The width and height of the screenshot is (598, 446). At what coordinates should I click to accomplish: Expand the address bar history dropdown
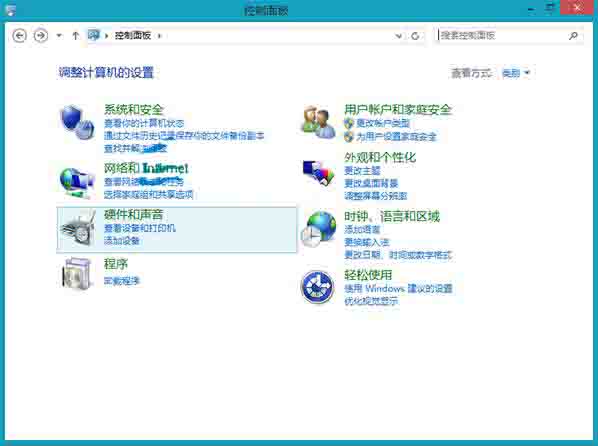399,36
